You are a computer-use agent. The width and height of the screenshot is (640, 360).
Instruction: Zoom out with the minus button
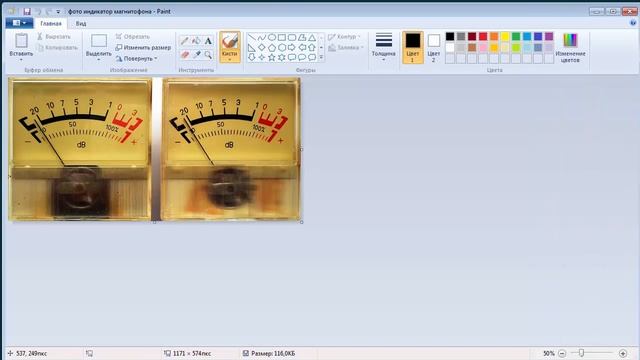562,353
